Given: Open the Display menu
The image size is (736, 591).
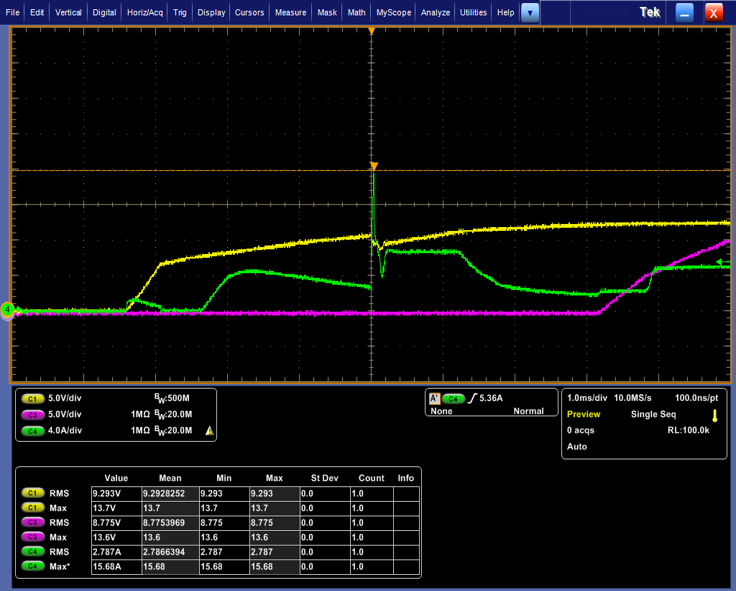Looking at the screenshot, I should [x=211, y=13].
